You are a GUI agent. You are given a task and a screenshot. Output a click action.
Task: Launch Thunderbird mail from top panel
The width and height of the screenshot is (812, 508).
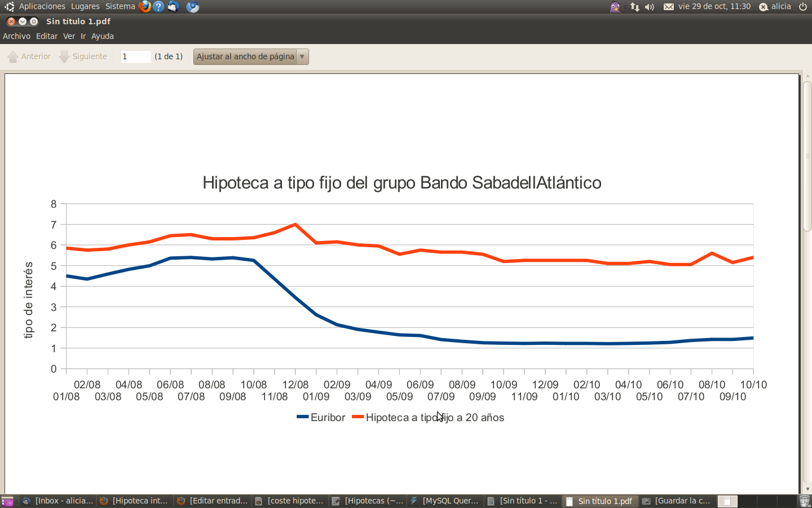pyautogui.click(x=173, y=7)
